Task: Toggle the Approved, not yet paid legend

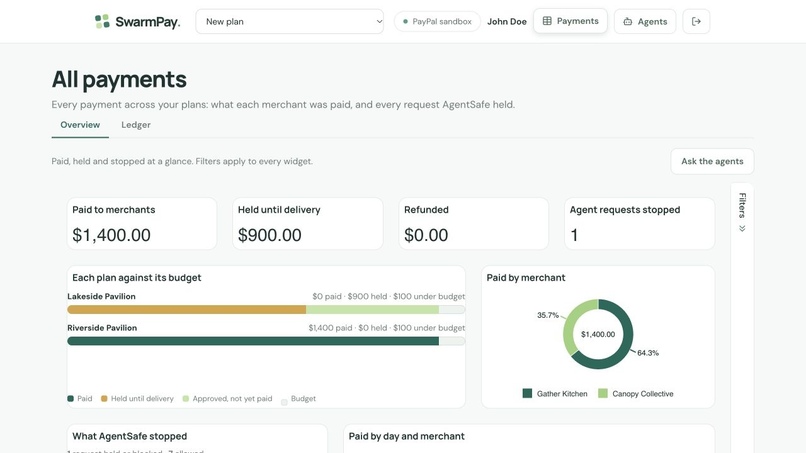Action: click(x=227, y=398)
